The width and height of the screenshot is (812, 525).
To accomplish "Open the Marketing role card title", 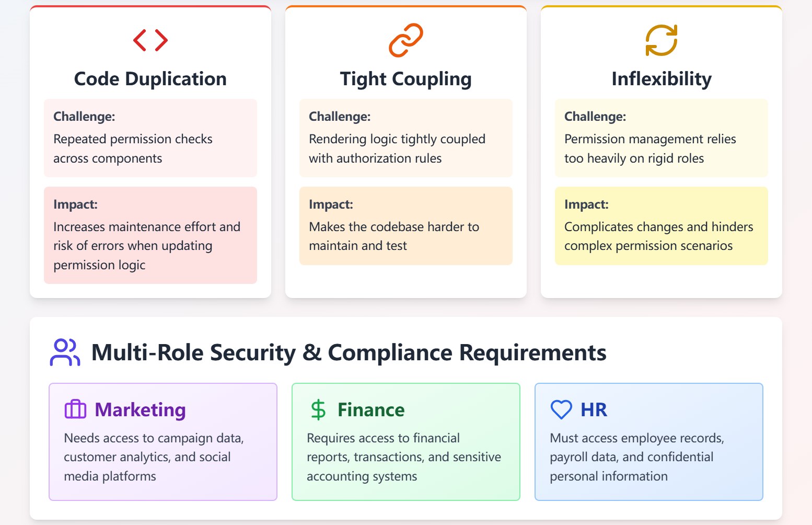I will point(140,409).
